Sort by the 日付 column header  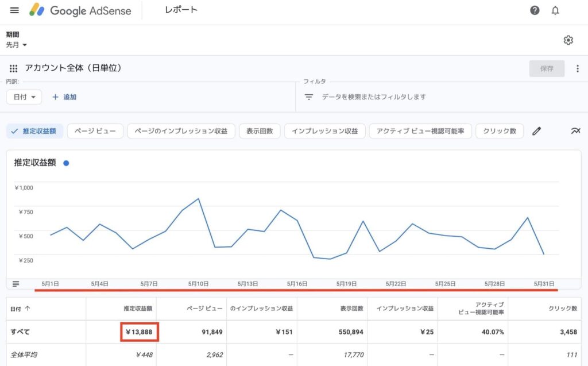21,309
